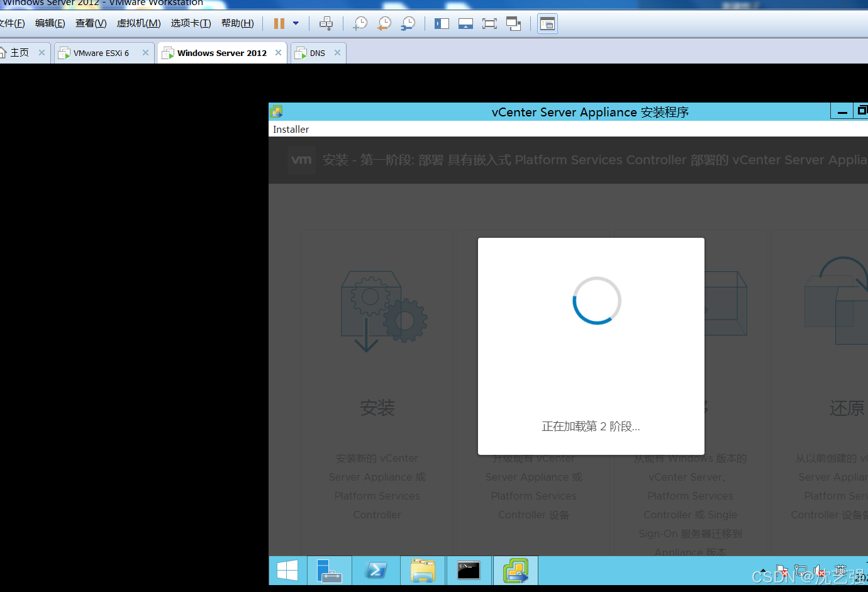Open File Explorer from the guest taskbar
868x592 pixels.
pos(423,571)
